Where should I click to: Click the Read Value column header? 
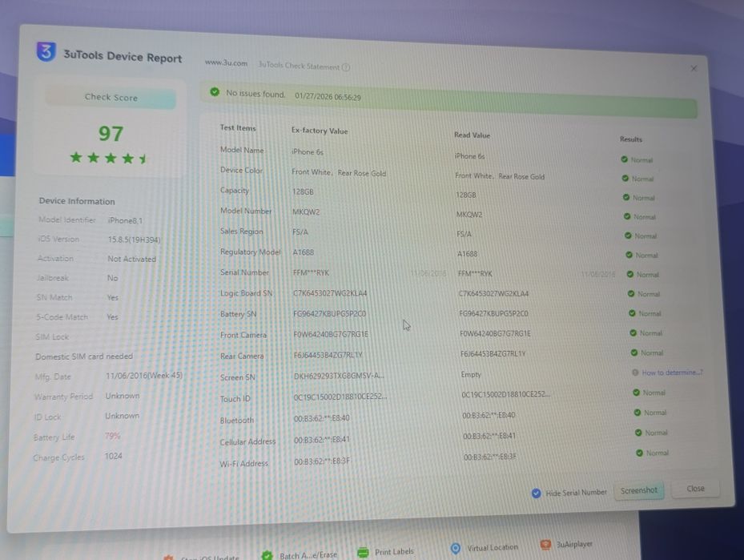tap(472, 135)
